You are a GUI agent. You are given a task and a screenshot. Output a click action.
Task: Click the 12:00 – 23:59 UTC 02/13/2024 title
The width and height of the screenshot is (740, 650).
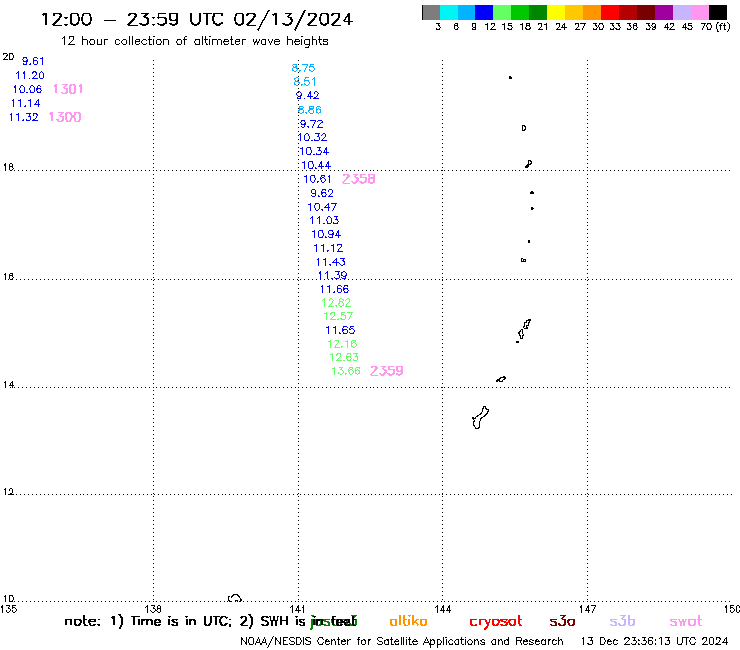pos(197,19)
